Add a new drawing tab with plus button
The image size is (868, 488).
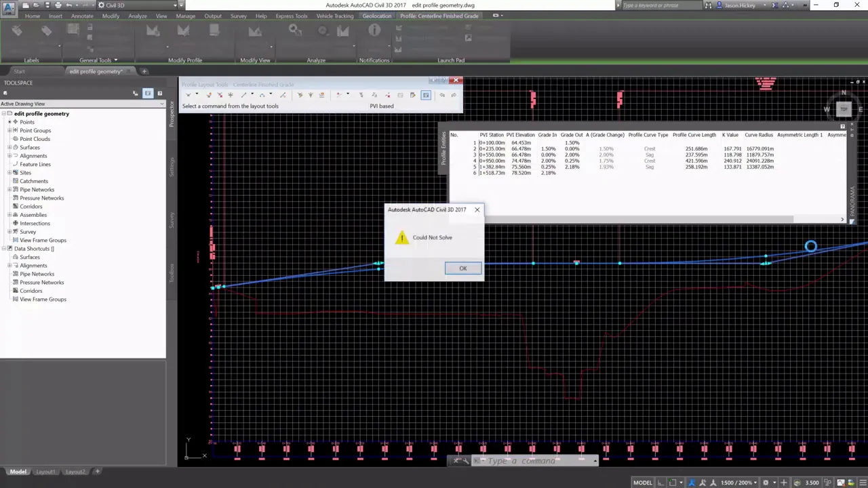[144, 71]
